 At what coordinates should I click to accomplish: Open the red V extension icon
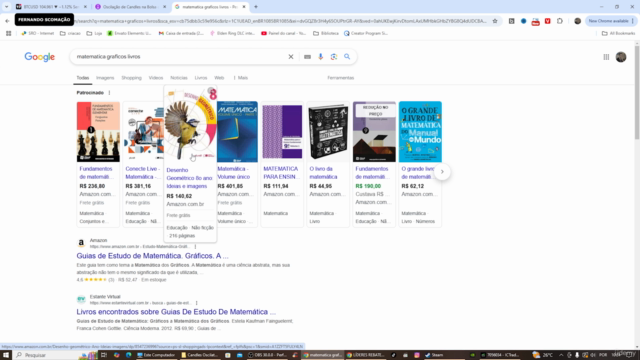pos(548,21)
